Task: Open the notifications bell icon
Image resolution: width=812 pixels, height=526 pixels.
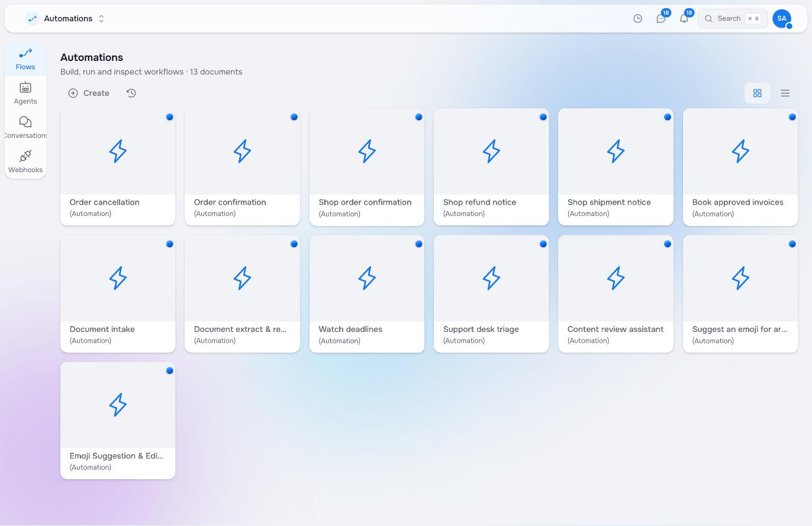Action: [684, 19]
